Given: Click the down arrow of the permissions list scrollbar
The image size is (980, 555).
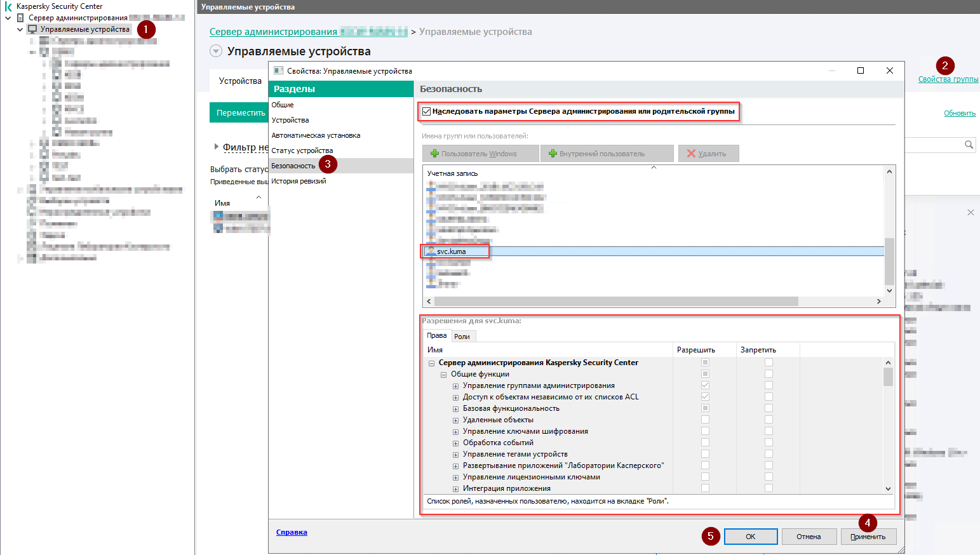Looking at the screenshot, I should 888,488.
